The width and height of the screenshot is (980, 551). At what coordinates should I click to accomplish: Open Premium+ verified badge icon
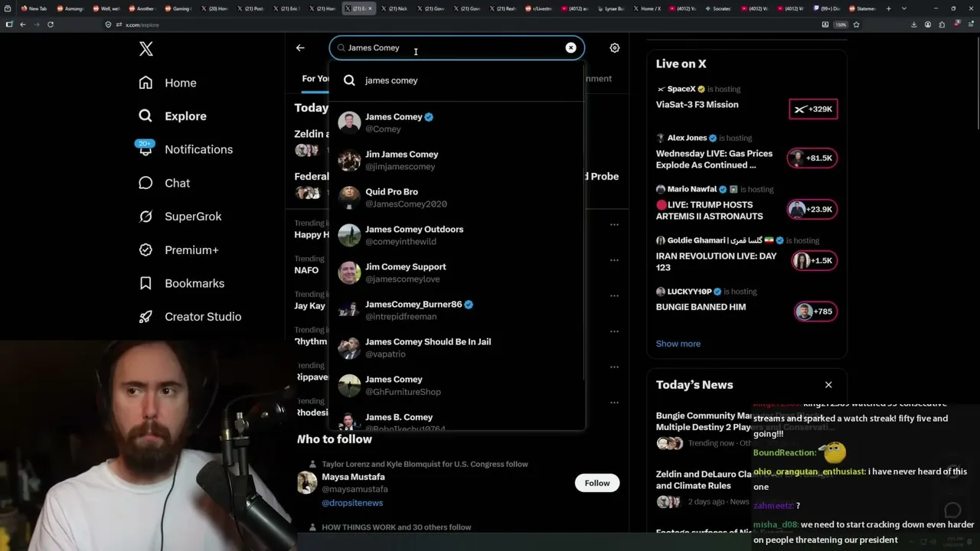[x=145, y=249]
